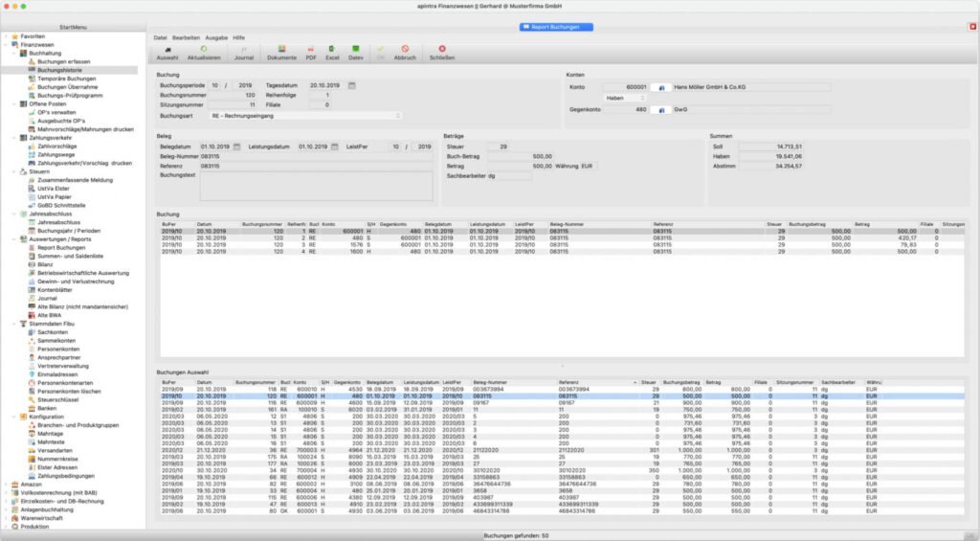Open the Hilfe menu

click(x=238, y=38)
